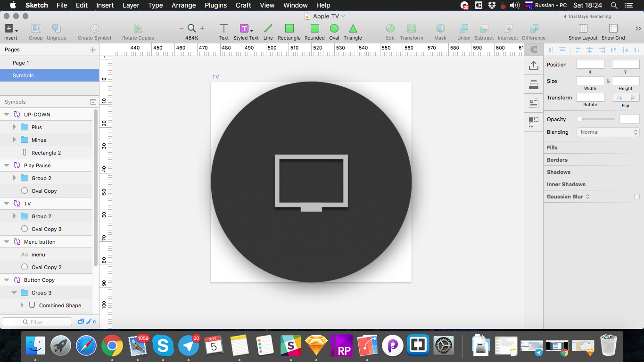Screen dimensions: 644x362
Task: Expand the Plus folder layer
Action: (15, 127)
